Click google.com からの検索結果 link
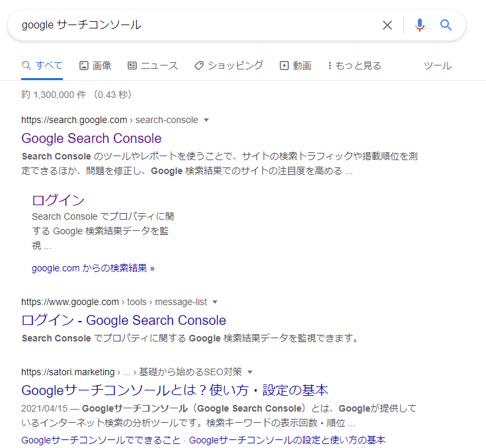Viewport: 486px width, 448px height. tap(93, 268)
